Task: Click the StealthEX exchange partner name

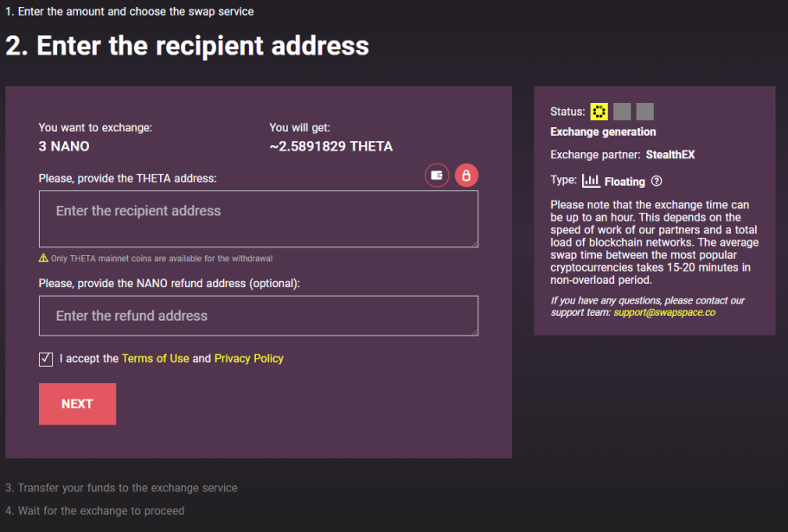Action: point(669,155)
